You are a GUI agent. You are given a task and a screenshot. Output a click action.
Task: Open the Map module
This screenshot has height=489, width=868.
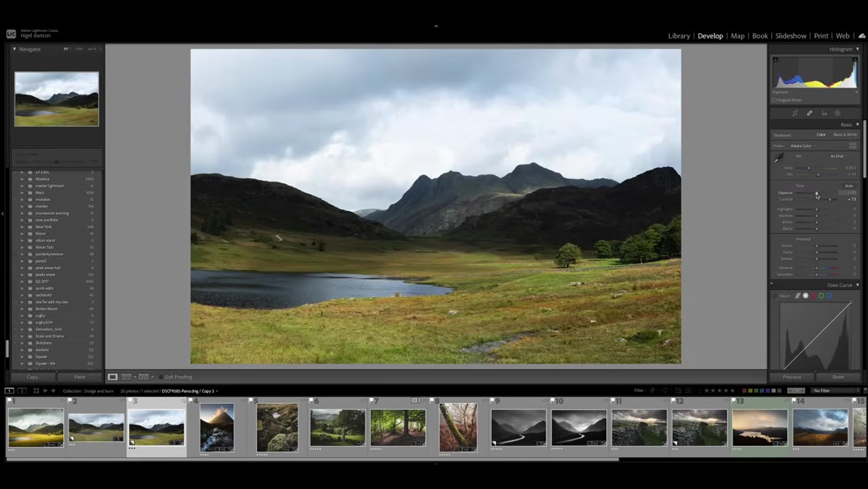coord(738,35)
